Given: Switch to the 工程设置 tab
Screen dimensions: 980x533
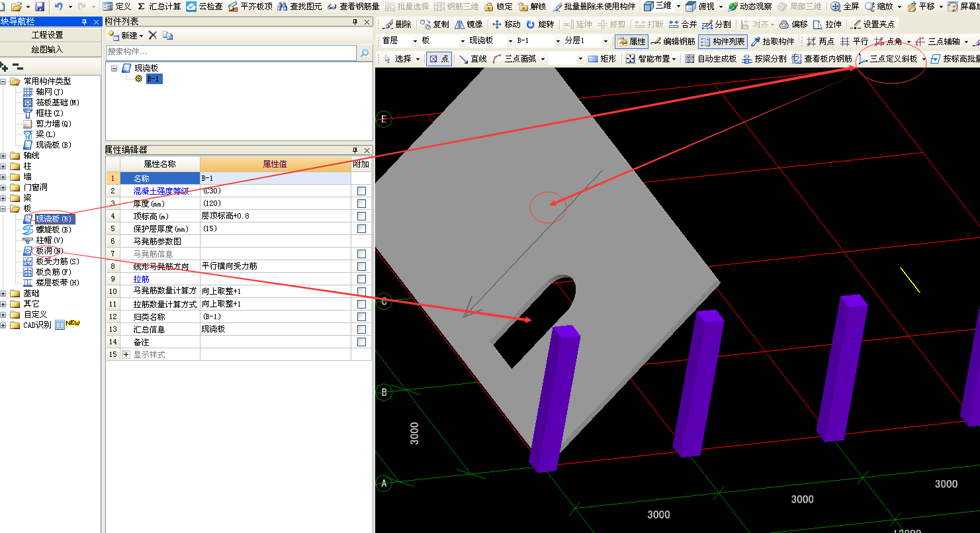Looking at the screenshot, I should click(48, 34).
